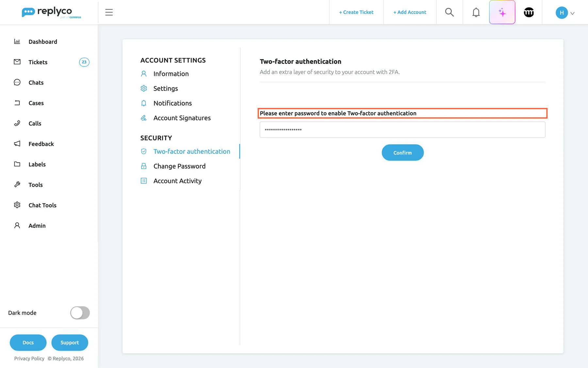Expand the user account dropdown arrow
This screenshot has height=368, width=588.
572,13
